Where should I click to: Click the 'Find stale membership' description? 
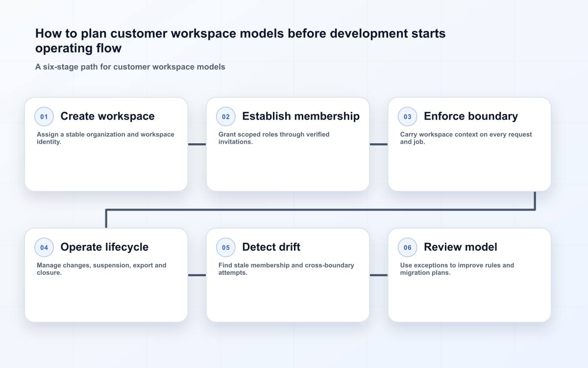click(286, 268)
